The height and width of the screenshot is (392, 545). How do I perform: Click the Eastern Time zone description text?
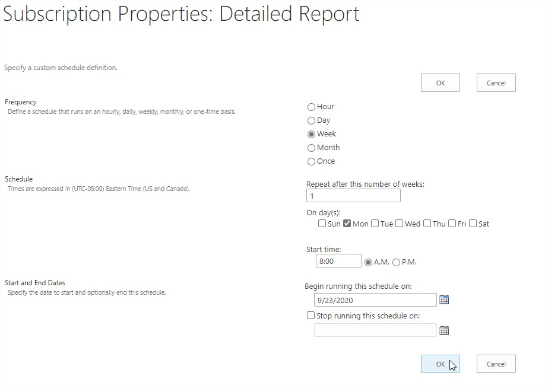[x=99, y=189]
